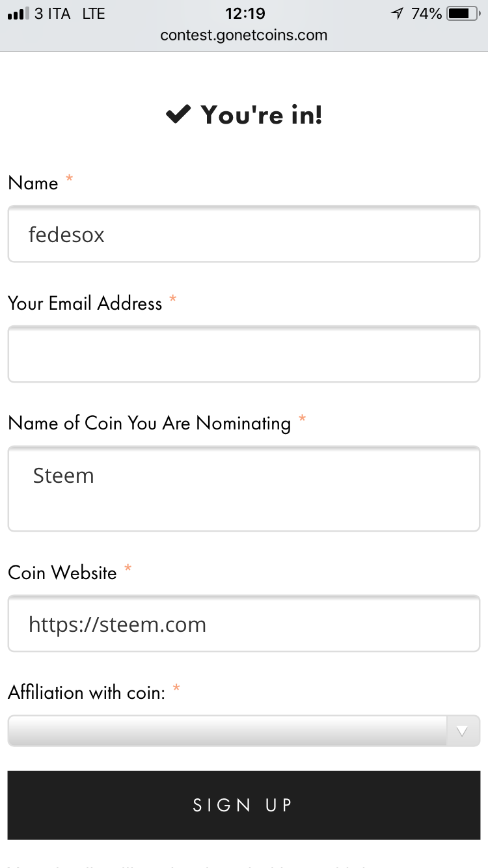Tap the You're in! heading text

pyautogui.click(x=262, y=115)
